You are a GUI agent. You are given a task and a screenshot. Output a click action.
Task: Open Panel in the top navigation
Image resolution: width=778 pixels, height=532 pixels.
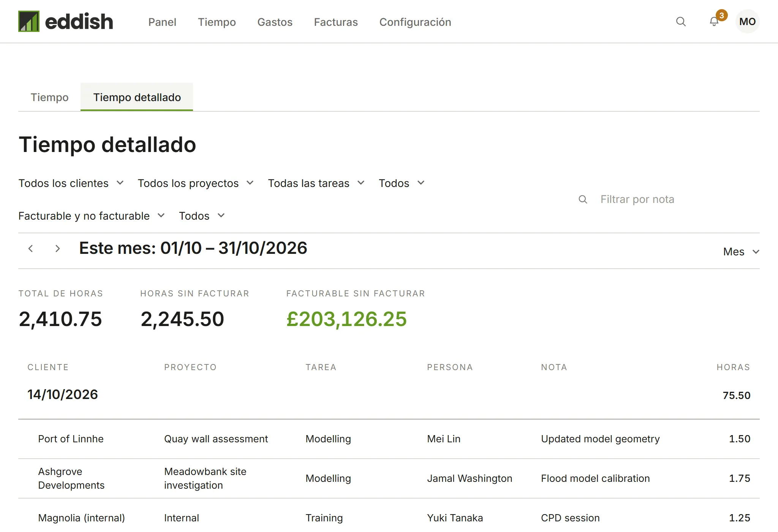point(162,22)
